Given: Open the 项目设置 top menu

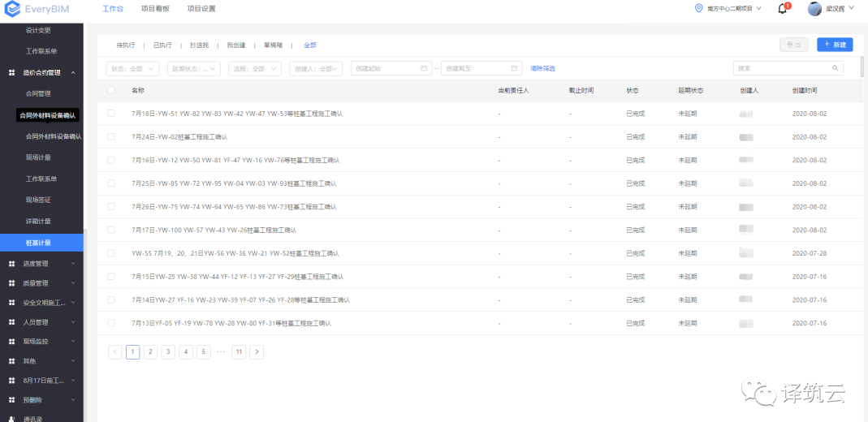Looking at the screenshot, I should point(201,9).
